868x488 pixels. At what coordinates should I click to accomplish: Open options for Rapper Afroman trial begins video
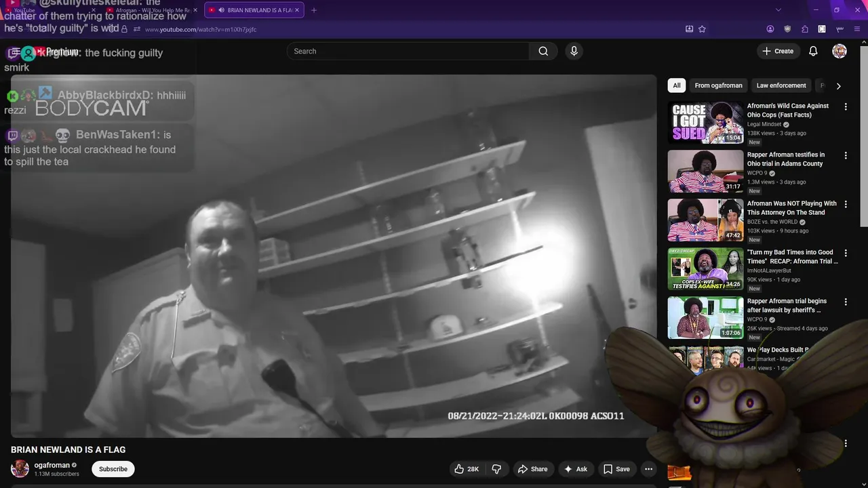coord(846,302)
